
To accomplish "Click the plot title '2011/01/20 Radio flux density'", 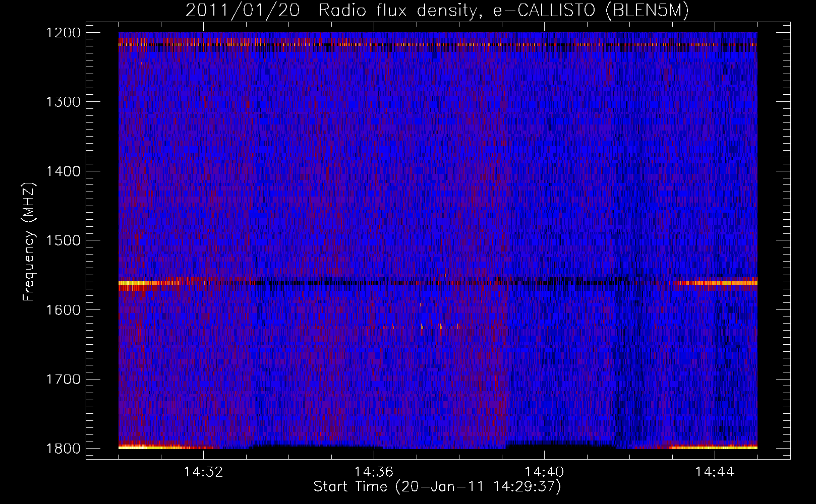I will click(437, 11).
